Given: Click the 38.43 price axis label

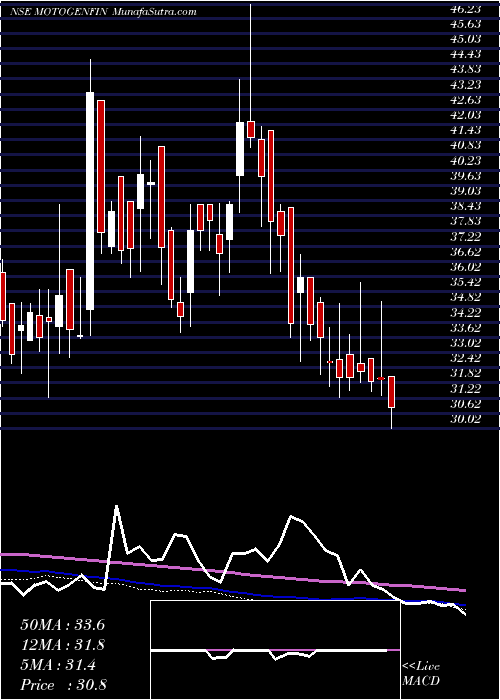Looking at the screenshot, I should coord(465,206).
